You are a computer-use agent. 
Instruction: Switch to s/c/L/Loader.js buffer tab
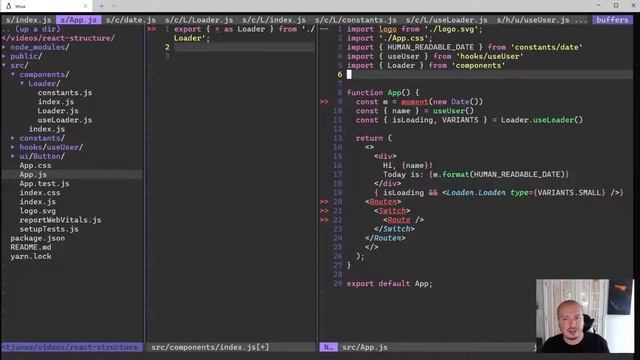[199, 20]
